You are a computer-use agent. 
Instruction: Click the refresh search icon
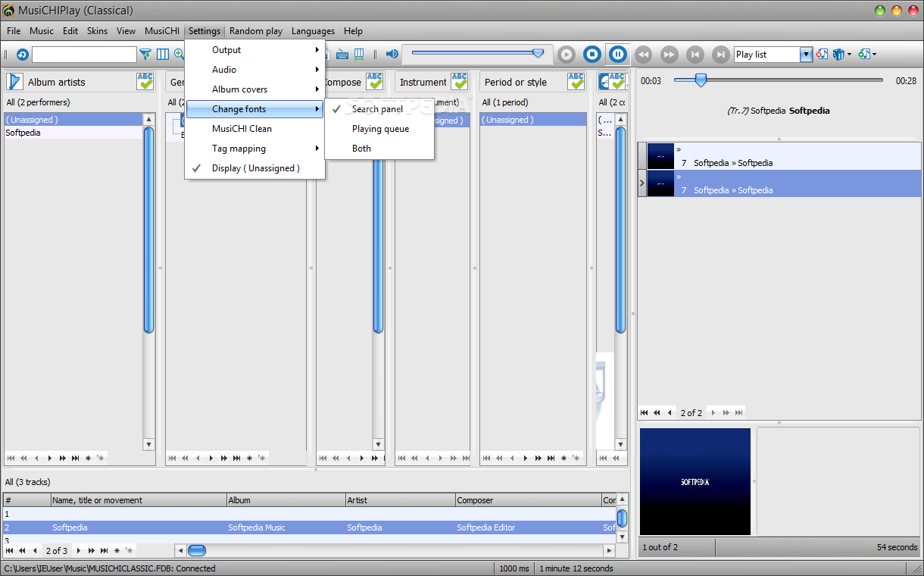point(22,55)
